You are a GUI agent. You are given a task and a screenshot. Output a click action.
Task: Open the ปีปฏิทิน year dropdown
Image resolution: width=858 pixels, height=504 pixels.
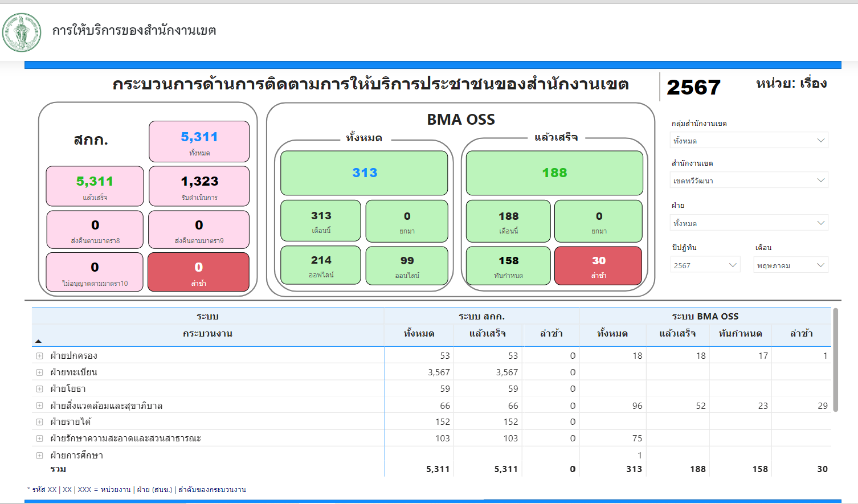pyautogui.click(x=705, y=265)
